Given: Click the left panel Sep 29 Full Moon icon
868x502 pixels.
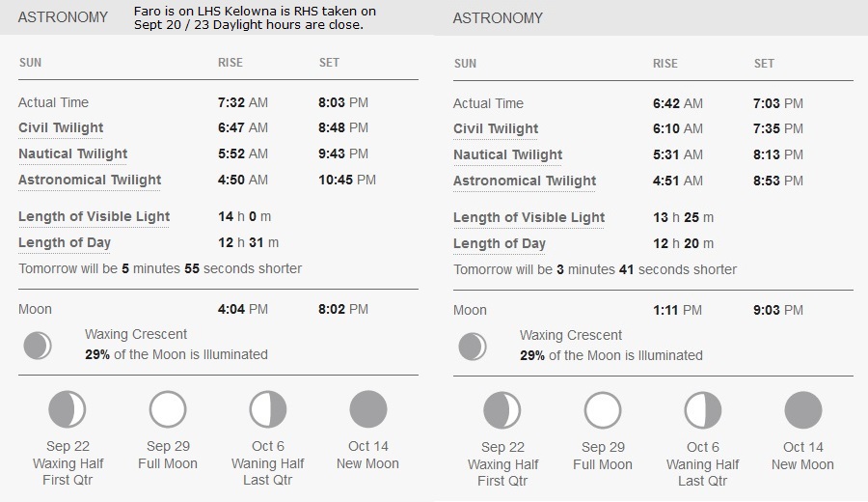Looking at the screenshot, I should (x=168, y=409).
